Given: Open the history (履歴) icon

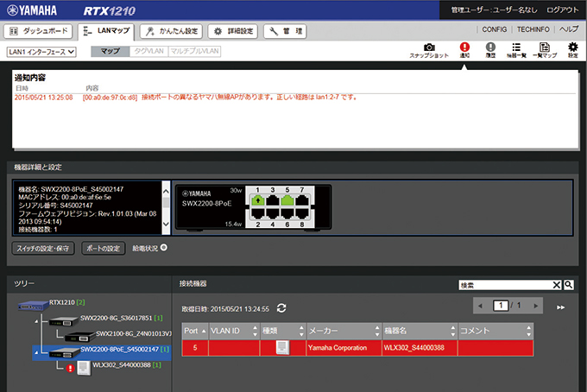Looking at the screenshot, I should tap(490, 50).
